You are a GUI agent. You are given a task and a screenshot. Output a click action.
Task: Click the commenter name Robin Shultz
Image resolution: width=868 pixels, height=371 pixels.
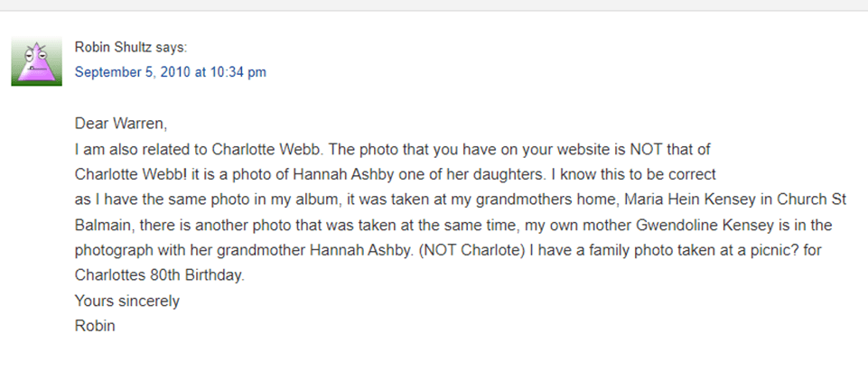click(114, 48)
